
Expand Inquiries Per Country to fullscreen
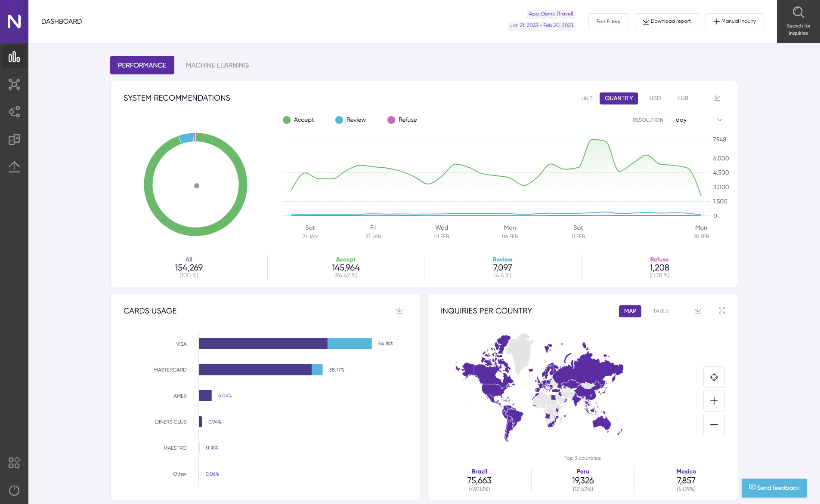[722, 310]
